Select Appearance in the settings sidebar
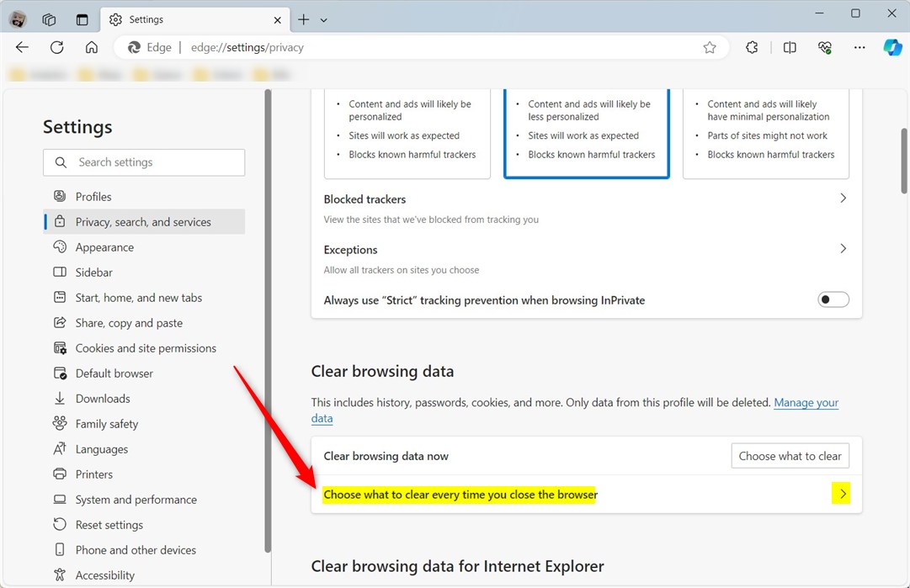The image size is (910, 588). tap(104, 246)
